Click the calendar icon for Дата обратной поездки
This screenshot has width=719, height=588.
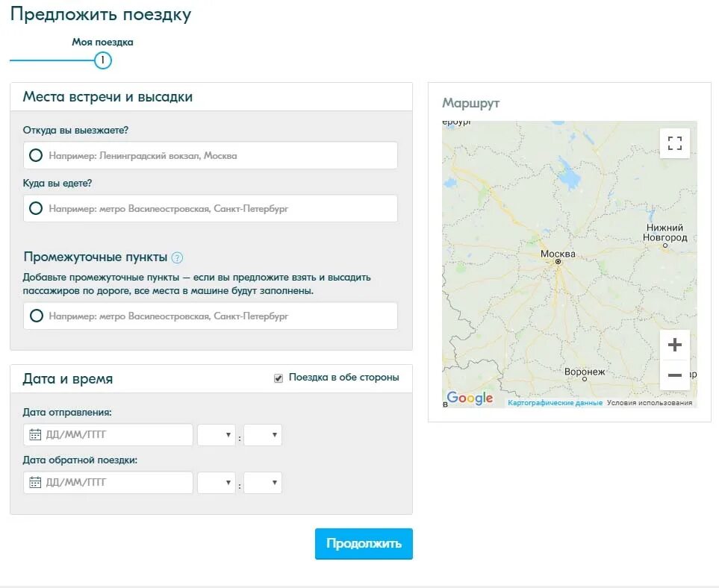point(34,483)
